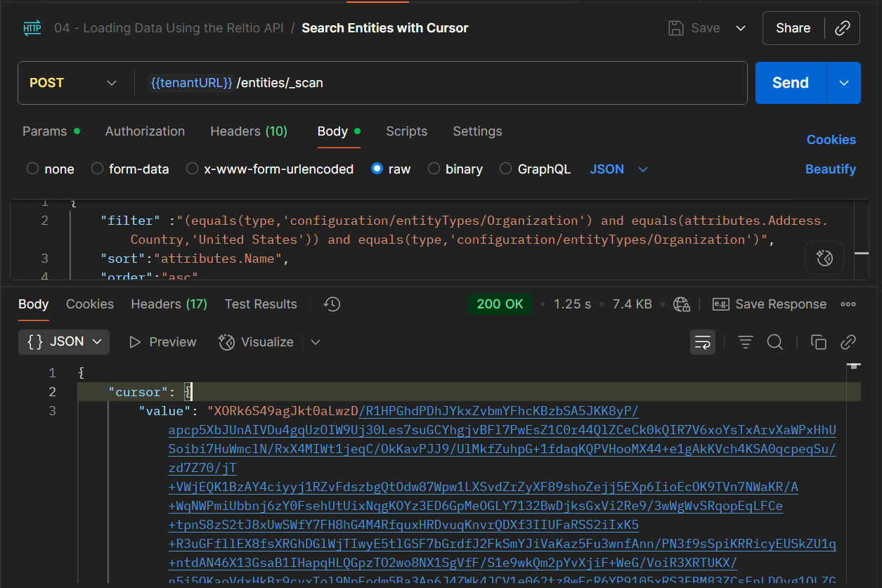Expand the JSON body format dropdown
The width and height of the screenshot is (882, 588).
[x=618, y=169]
